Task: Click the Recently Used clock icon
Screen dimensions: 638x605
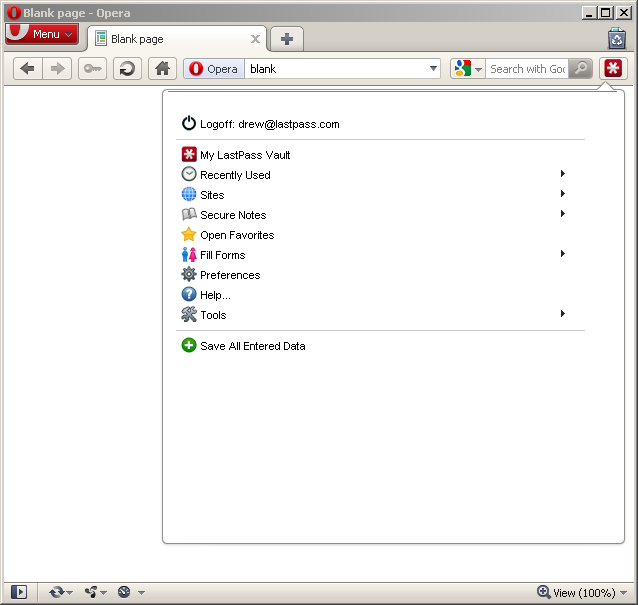Action: (x=189, y=174)
